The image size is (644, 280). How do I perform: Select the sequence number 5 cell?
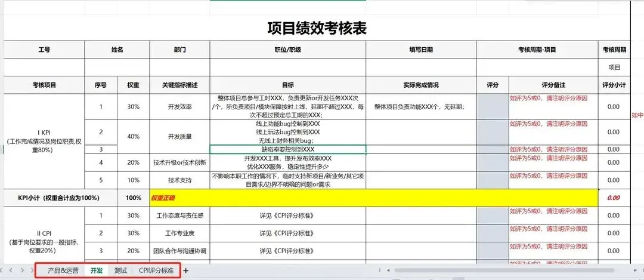[x=101, y=180]
